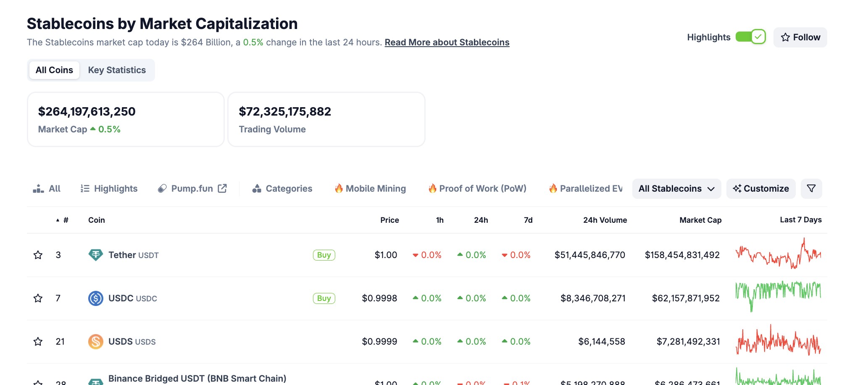Open USDS coin page link
868x385 pixels.
tap(132, 341)
